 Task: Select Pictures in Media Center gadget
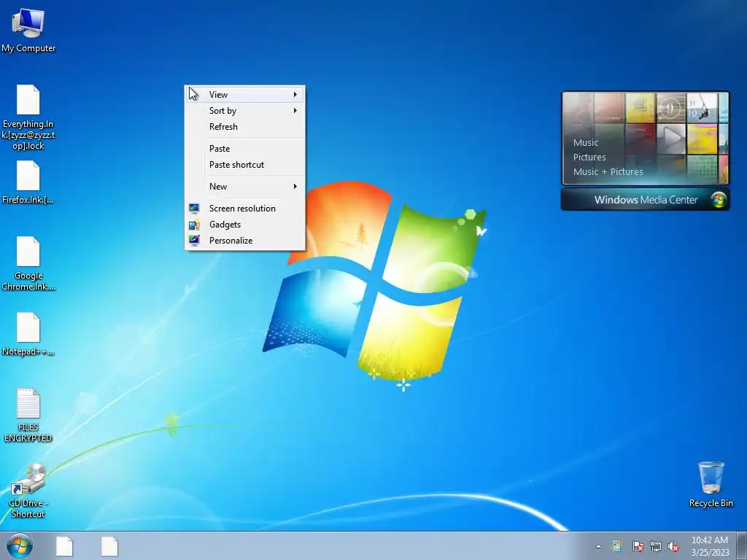click(x=589, y=157)
